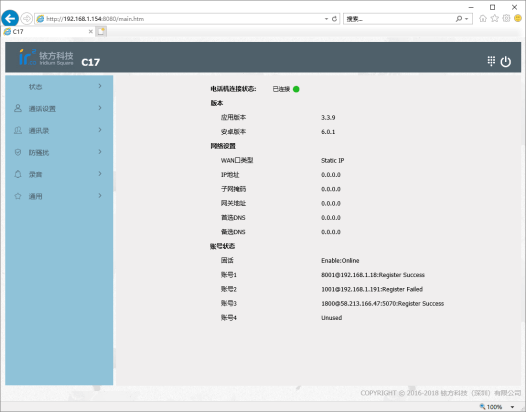Click the smiley feedback icon
526x413 pixels.
coord(518,18)
